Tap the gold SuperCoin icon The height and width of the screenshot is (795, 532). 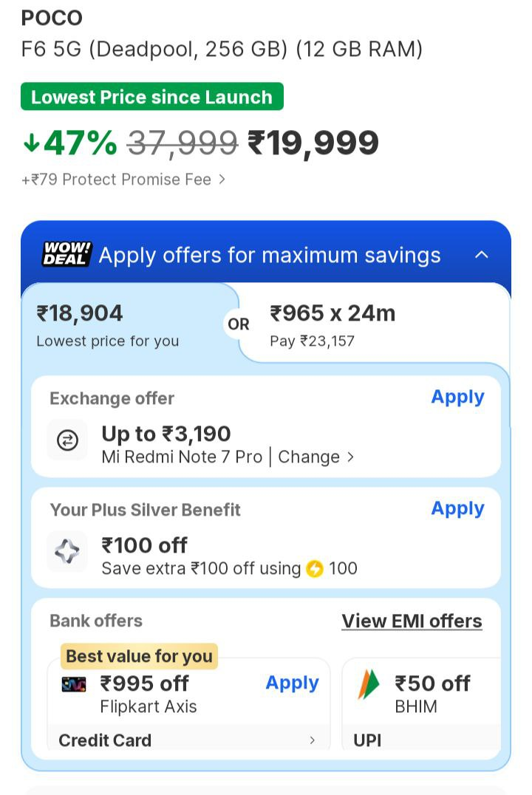315,569
